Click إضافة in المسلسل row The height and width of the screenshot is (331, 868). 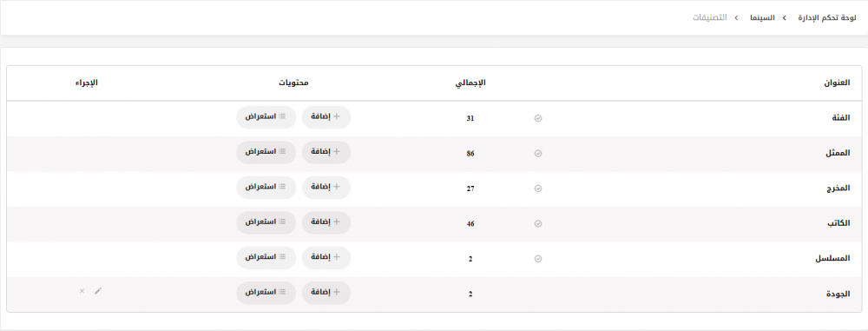pos(326,258)
